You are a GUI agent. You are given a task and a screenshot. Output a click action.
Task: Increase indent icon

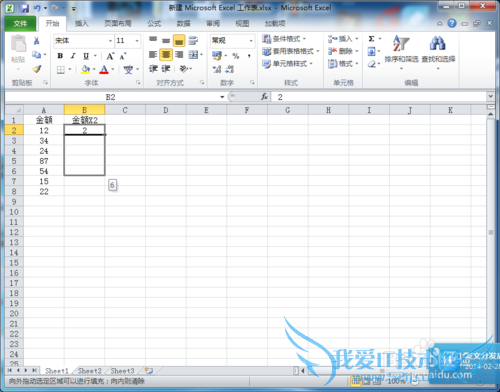point(166,69)
